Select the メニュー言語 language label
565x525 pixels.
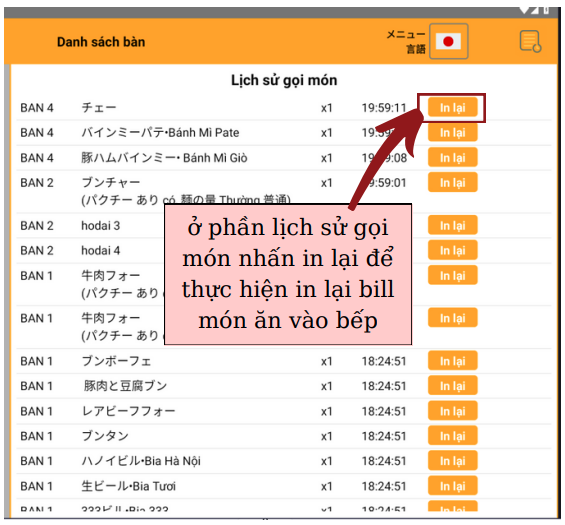[x=406, y=41]
